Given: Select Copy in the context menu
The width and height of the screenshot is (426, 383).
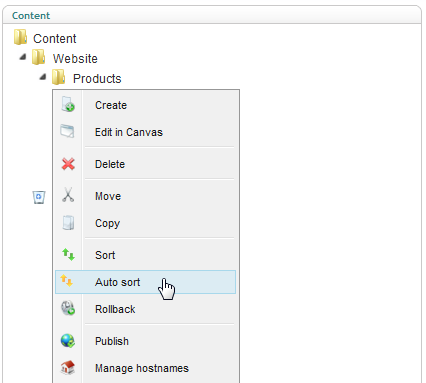Looking at the screenshot, I should click(145, 223).
